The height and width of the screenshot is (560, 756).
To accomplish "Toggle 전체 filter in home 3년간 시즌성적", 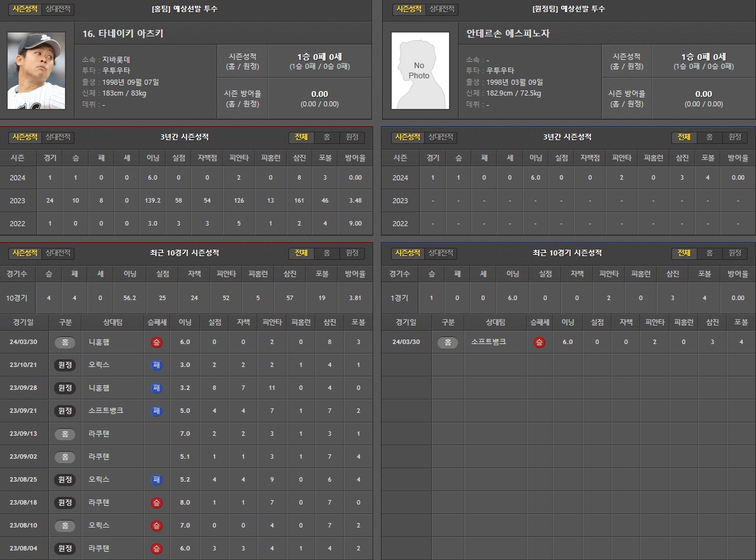I will point(301,138).
